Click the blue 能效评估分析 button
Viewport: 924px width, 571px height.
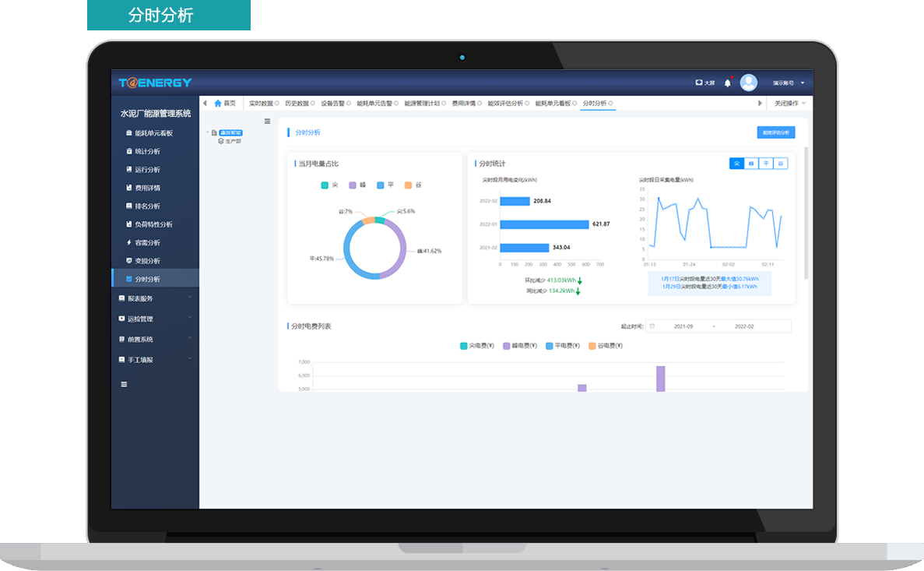pyautogui.click(x=775, y=132)
